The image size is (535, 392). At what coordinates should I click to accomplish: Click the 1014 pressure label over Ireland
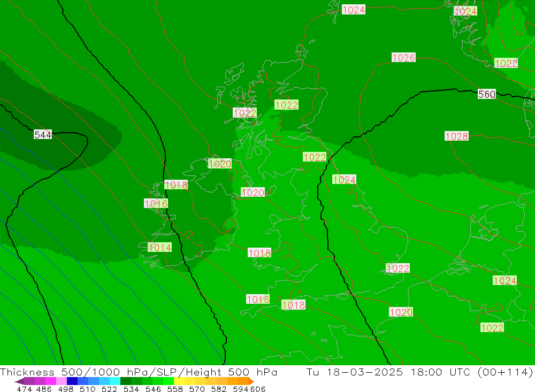(x=159, y=248)
